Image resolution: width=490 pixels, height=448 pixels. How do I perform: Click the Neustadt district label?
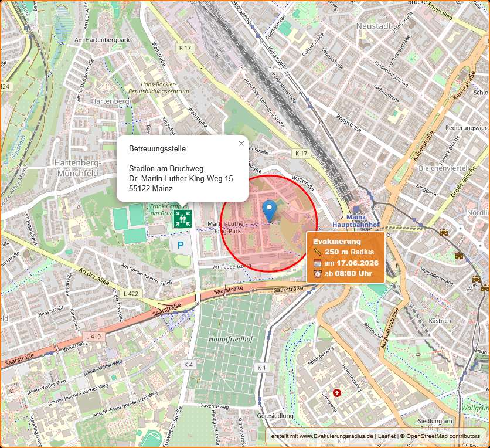[x=374, y=26]
